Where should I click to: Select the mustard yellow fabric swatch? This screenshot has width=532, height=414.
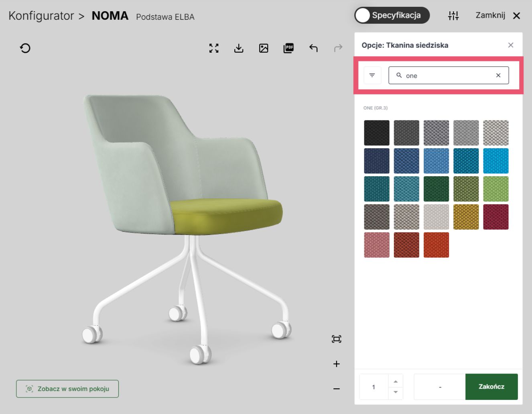(x=466, y=217)
